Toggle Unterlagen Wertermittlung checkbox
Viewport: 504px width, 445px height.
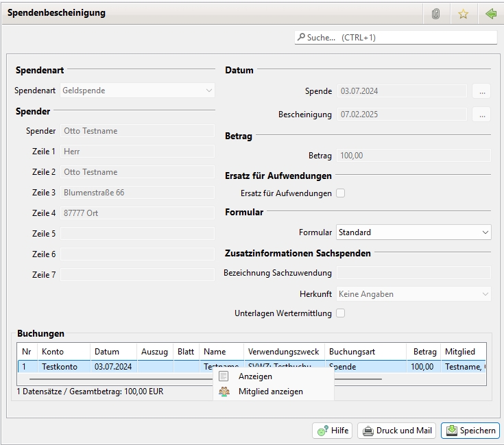click(341, 313)
